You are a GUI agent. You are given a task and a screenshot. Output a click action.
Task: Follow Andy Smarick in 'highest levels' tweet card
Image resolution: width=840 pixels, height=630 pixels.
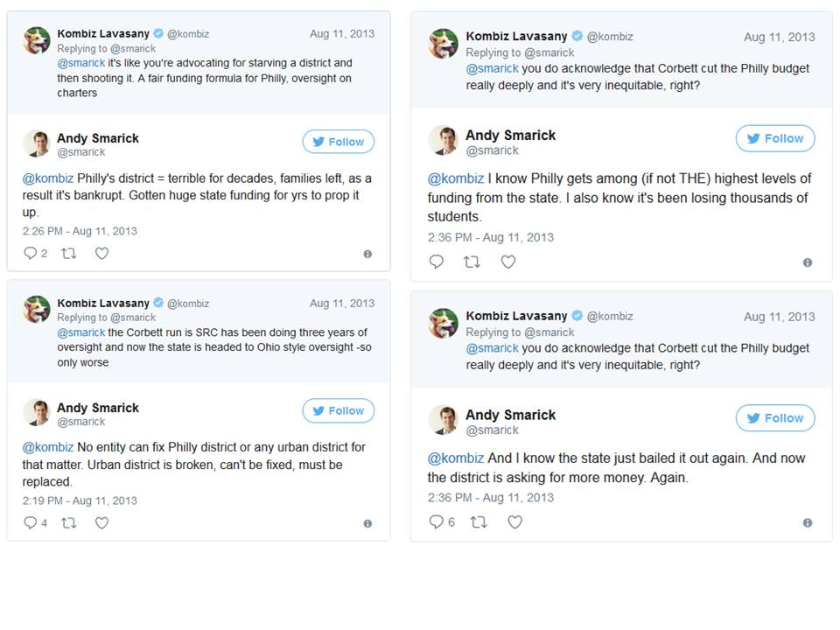(x=775, y=138)
